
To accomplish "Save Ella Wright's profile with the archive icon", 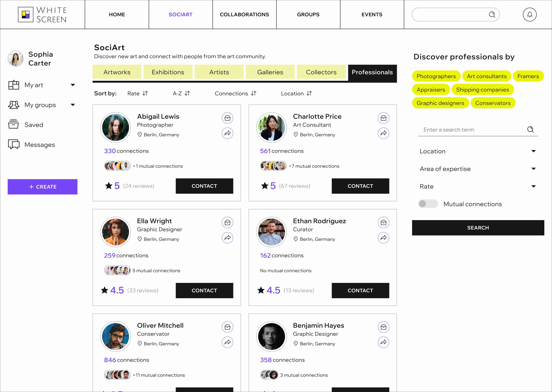I will 227,223.
